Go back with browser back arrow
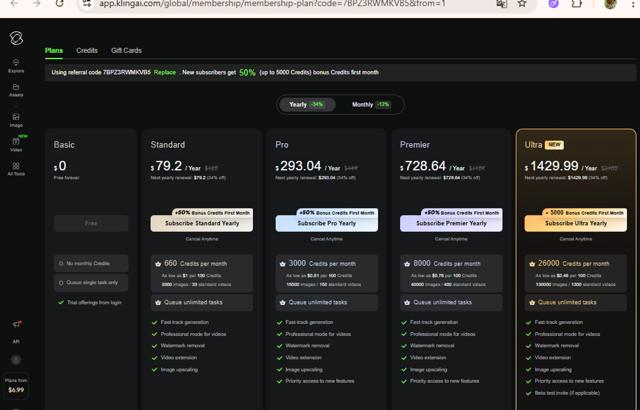Screen dimensions: 640x410 coord(14,4)
